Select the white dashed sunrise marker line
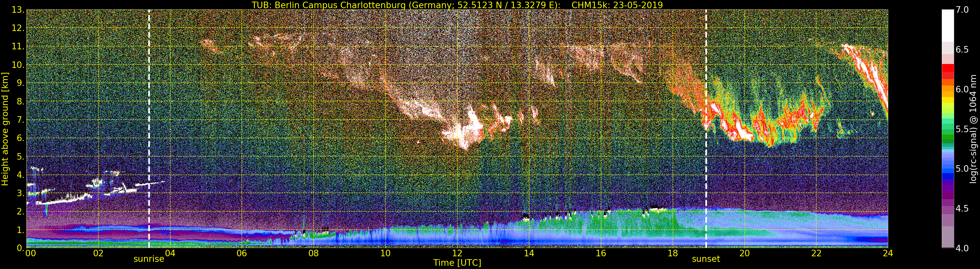 click(149, 129)
